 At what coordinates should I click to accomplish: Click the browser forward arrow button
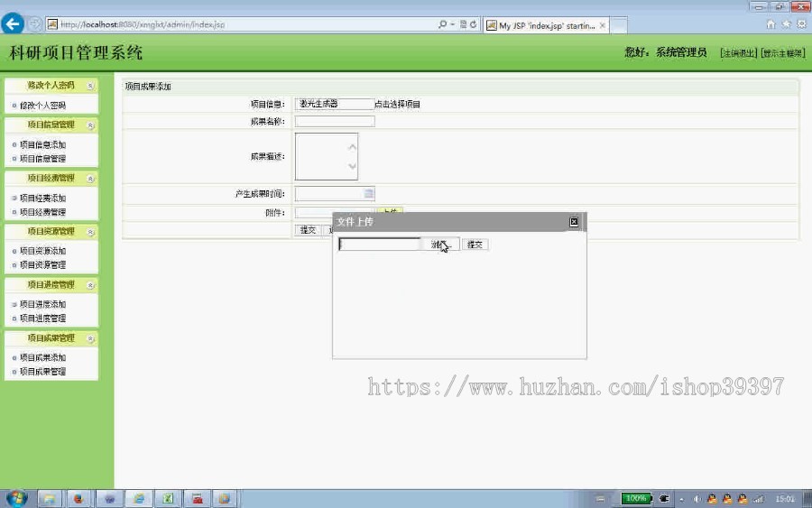coord(34,23)
